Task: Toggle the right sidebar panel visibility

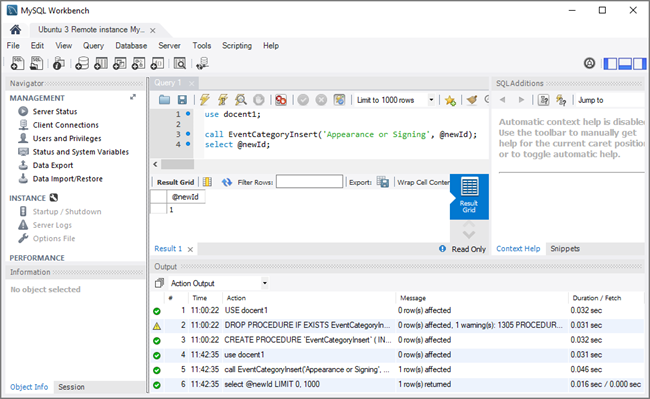Action: 640,63
